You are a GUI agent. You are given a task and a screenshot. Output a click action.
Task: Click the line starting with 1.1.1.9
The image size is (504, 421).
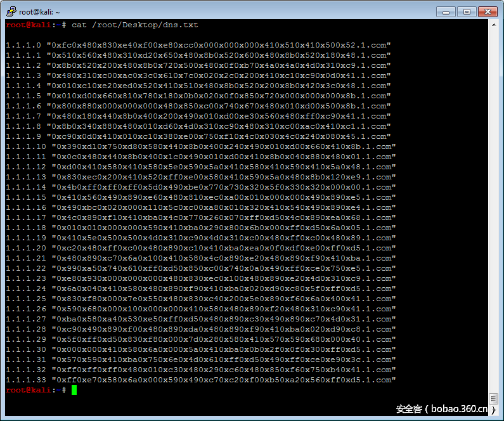(x=198, y=136)
